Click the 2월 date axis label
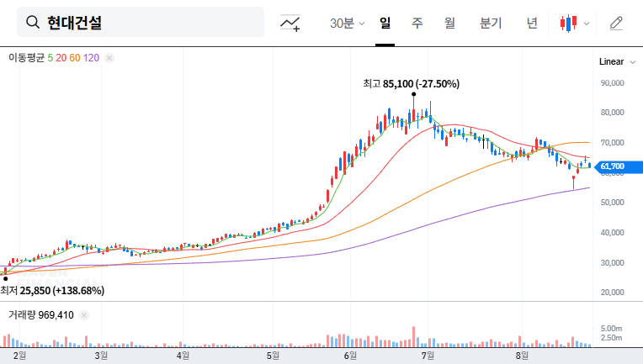Viewport: 643px width, 364px height. 19,356
